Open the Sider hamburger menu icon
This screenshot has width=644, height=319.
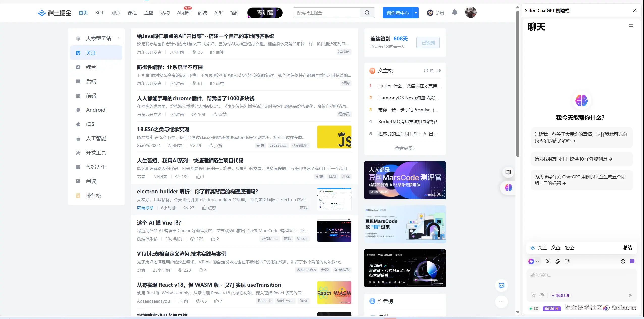(x=631, y=26)
